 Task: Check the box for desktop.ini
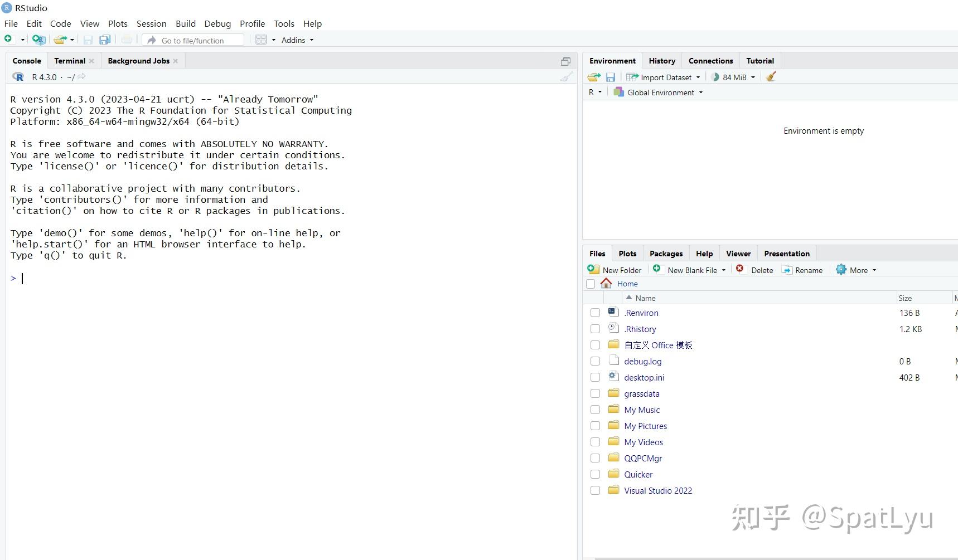[x=595, y=378]
